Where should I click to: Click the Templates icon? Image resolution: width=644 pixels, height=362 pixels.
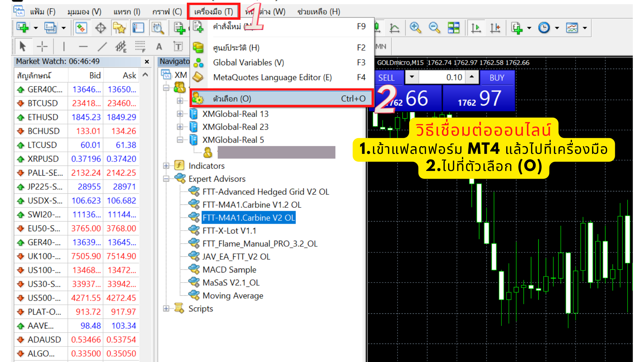[x=572, y=28]
